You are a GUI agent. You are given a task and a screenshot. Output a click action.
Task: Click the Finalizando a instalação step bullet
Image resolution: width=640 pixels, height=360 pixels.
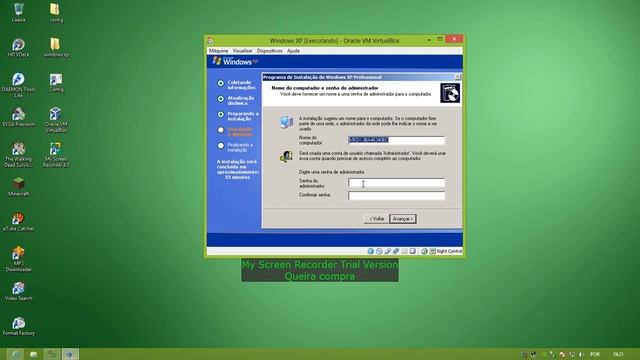[221, 146]
